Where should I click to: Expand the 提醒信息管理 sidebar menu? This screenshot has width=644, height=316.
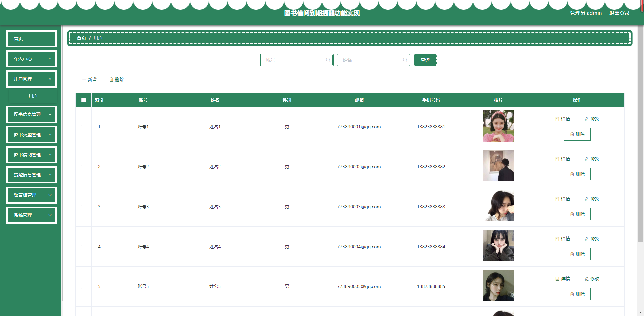[32, 175]
